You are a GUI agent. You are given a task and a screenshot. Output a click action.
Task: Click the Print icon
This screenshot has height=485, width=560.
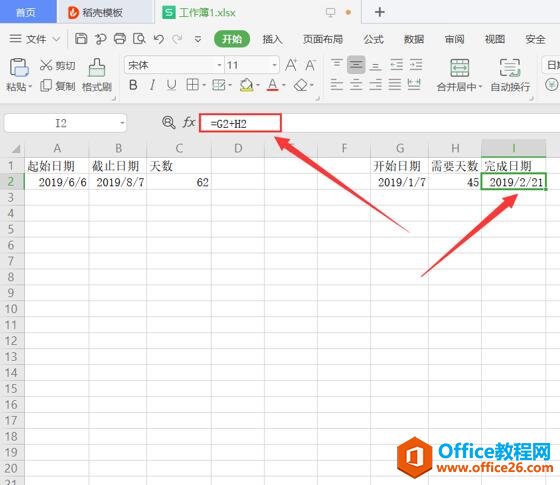coord(120,39)
